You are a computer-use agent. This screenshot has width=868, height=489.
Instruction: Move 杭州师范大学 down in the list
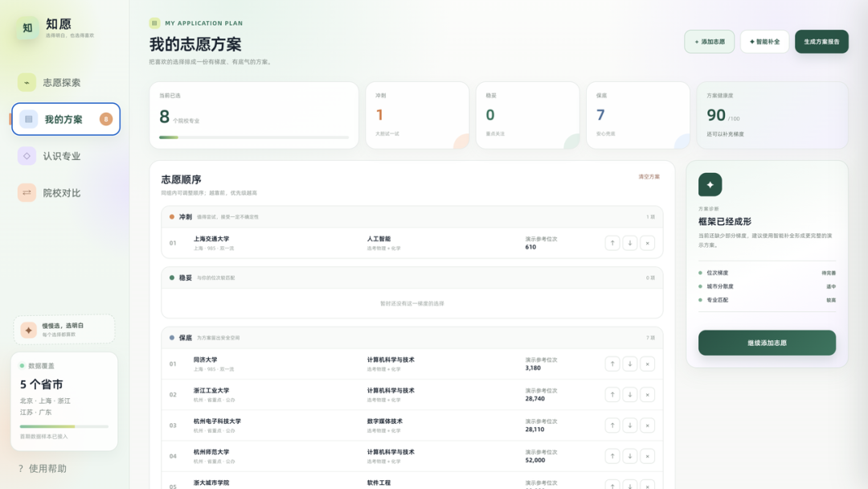coord(630,456)
